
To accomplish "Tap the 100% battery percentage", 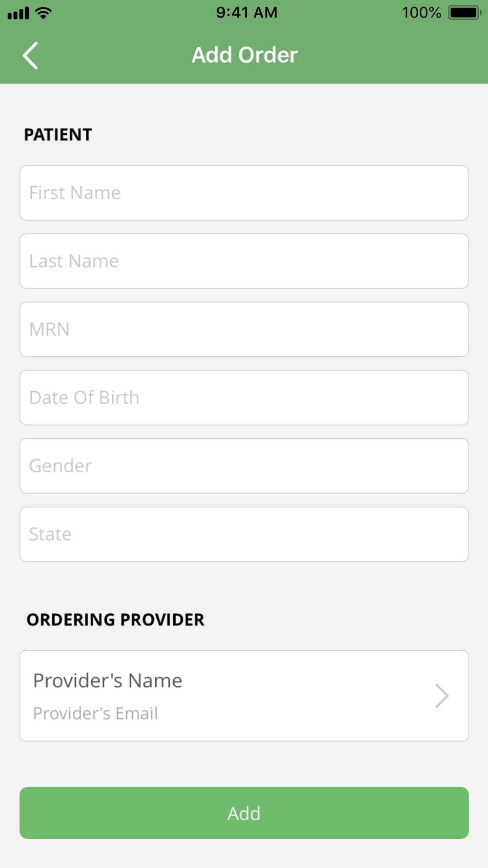I will point(421,13).
